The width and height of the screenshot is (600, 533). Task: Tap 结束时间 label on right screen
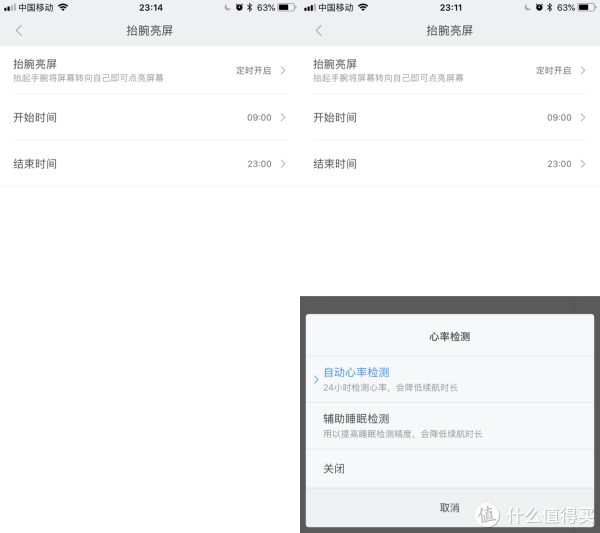pos(335,164)
